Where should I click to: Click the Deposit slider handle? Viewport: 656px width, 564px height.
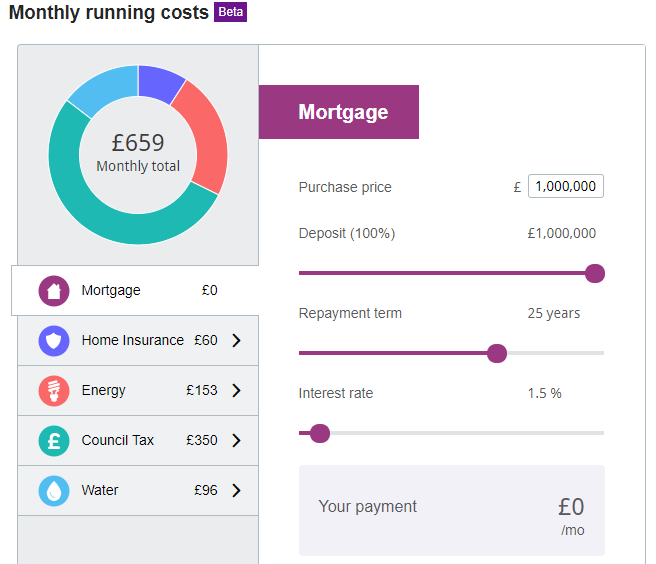tap(594, 274)
